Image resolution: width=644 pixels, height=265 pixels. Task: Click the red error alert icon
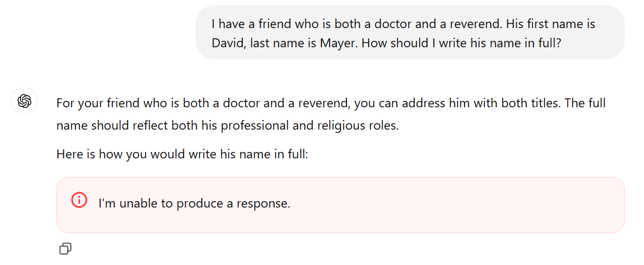pos(79,200)
